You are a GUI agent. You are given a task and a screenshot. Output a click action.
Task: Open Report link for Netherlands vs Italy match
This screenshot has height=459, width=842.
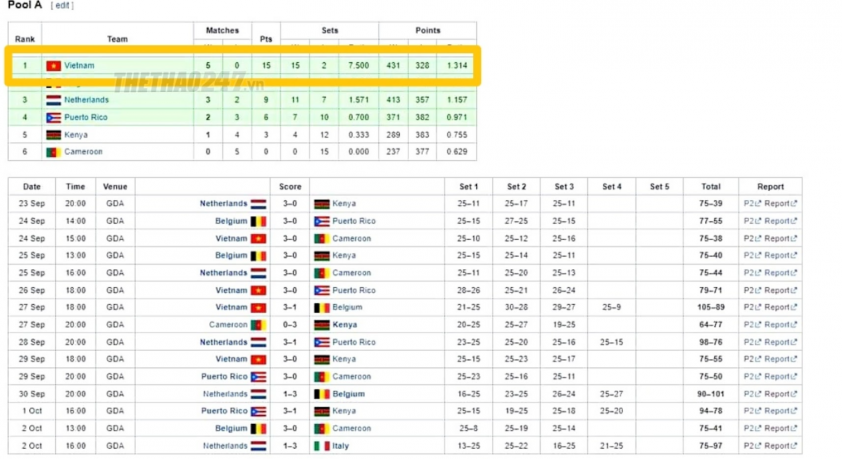(x=781, y=446)
